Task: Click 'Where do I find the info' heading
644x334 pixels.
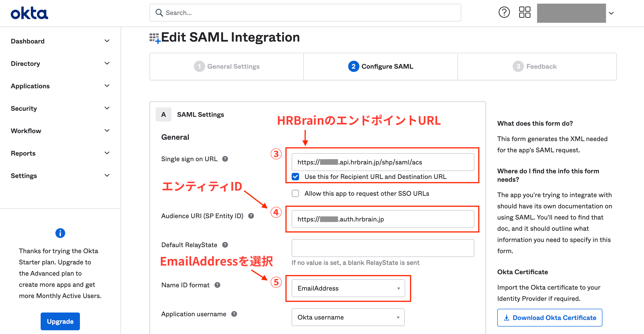Action: (548, 175)
